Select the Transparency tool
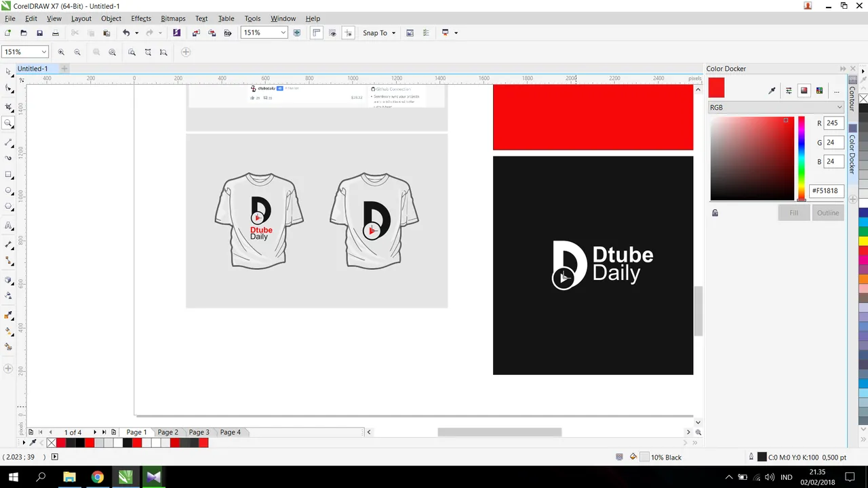This screenshot has height=488, width=868. 8,296
